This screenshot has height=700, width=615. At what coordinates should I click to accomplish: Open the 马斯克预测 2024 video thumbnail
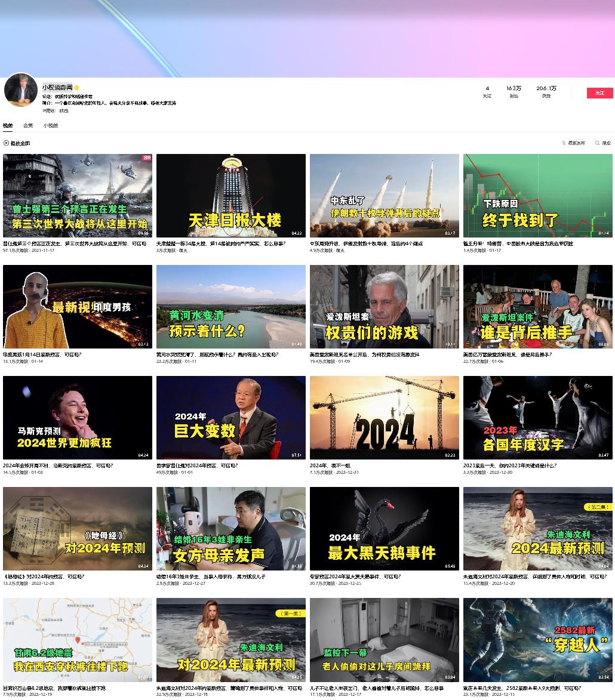[78, 418]
